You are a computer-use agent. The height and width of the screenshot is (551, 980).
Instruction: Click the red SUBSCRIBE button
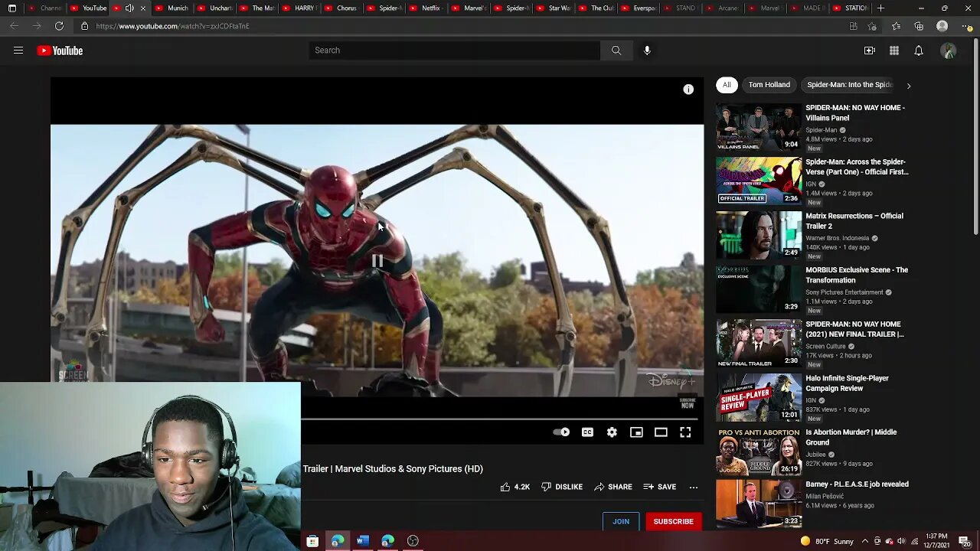pos(673,521)
